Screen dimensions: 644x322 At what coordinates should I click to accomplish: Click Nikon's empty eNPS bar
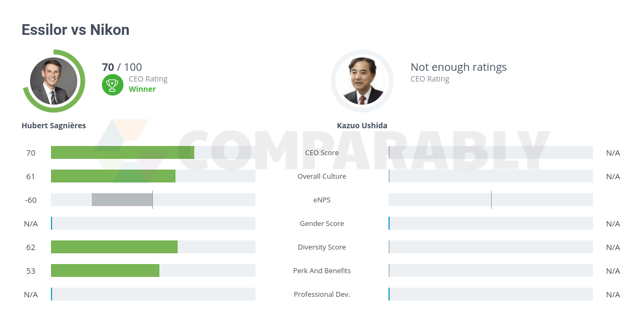[491, 200]
